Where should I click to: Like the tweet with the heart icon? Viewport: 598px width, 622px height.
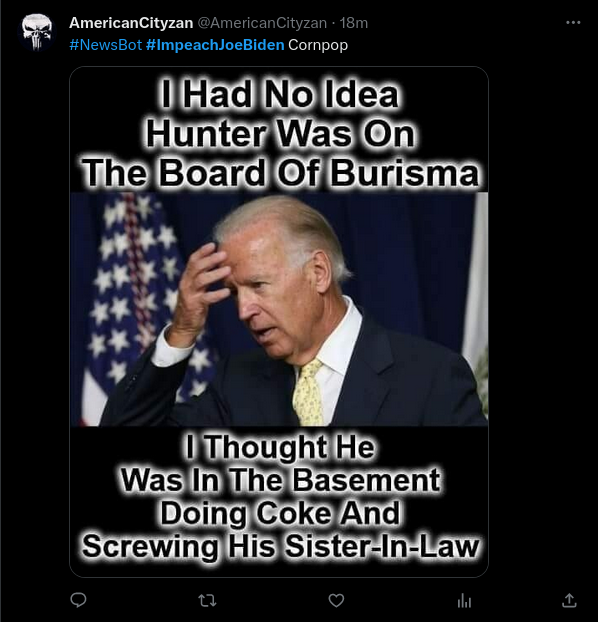pyautogui.click(x=336, y=601)
